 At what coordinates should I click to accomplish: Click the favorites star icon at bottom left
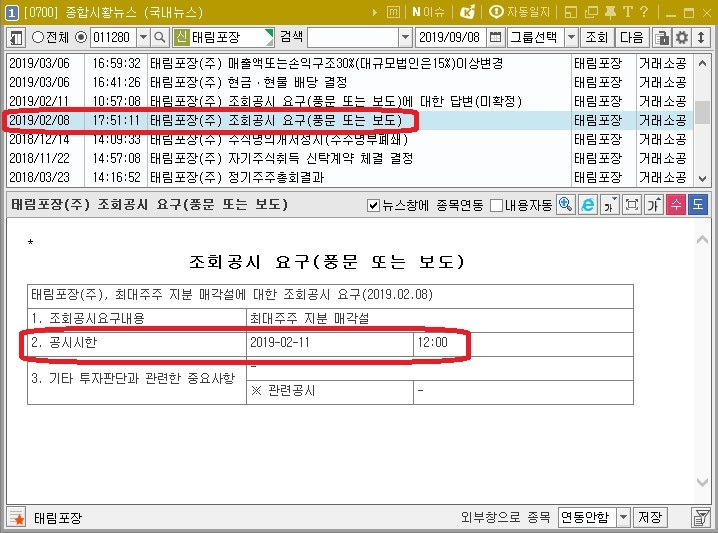point(17,518)
